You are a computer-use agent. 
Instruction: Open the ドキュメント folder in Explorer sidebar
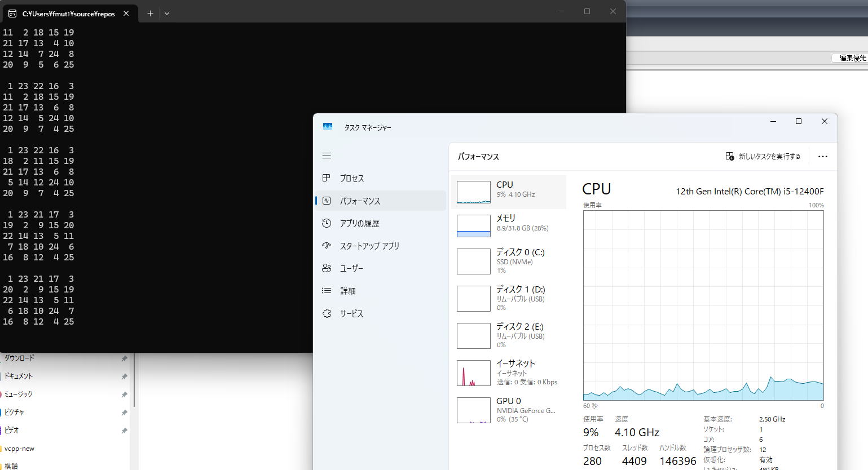pyautogui.click(x=19, y=376)
